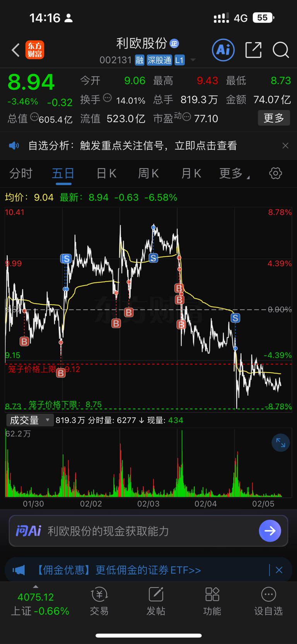
Task: Tap the S marker on 02/04
Action: point(235,318)
